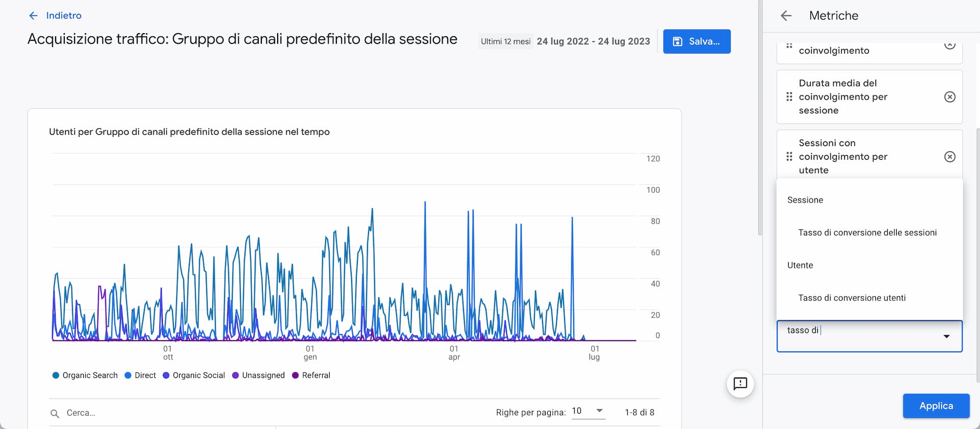Toggle Referral series in chart legend
980x429 pixels.
coord(311,375)
